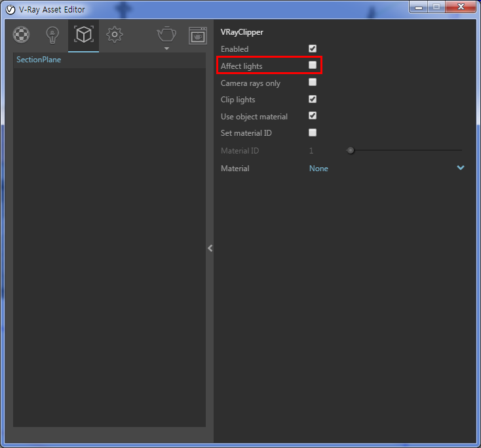Open the Settings gear tab icon
This screenshot has height=448, width=481.
[x=115, y=35]
